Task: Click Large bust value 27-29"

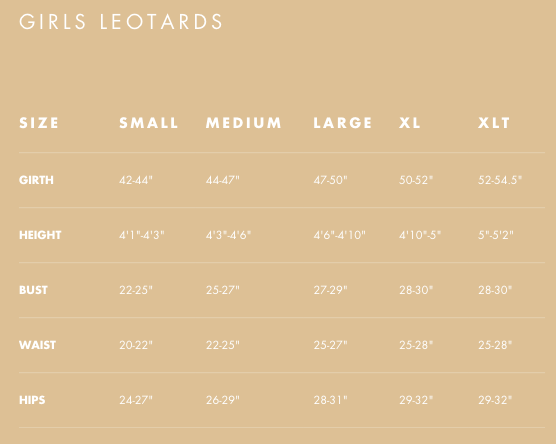Action: pos(330,290)
